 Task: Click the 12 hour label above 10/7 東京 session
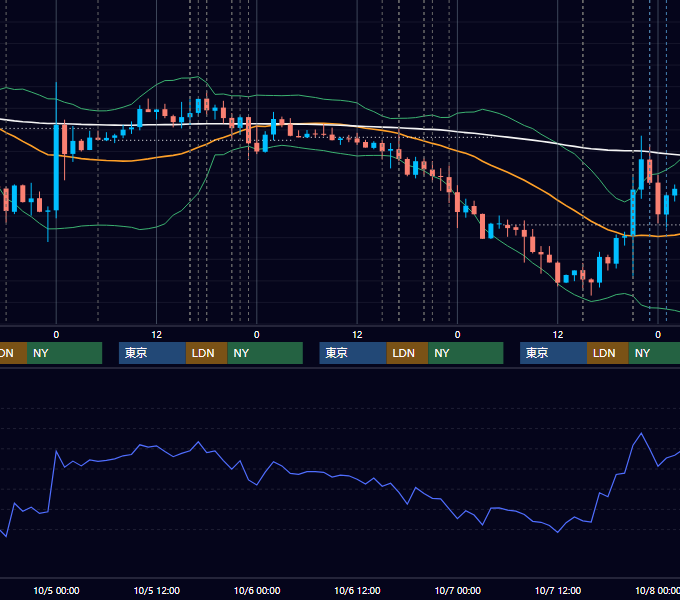coord(558,335)
